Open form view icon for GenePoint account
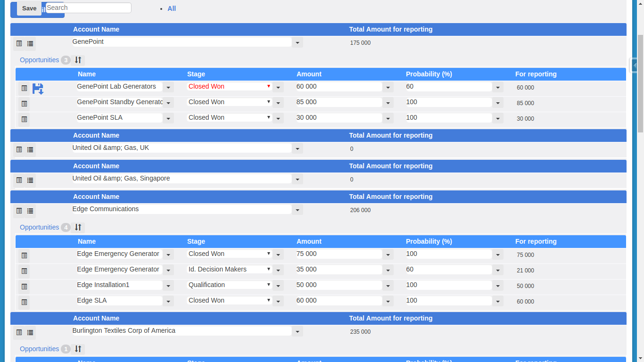The width and height of the screenshot is (644, 362). [x=19, y=43]
